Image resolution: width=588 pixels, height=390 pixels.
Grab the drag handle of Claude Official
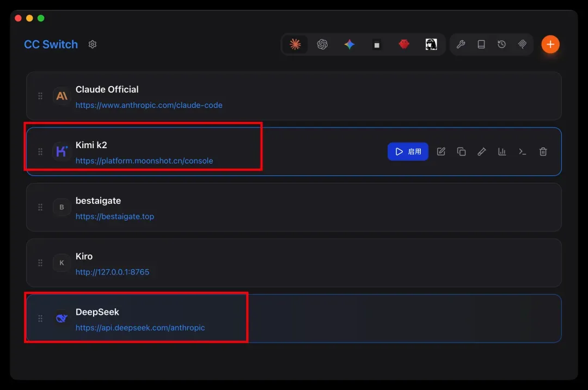coord(40,96)
